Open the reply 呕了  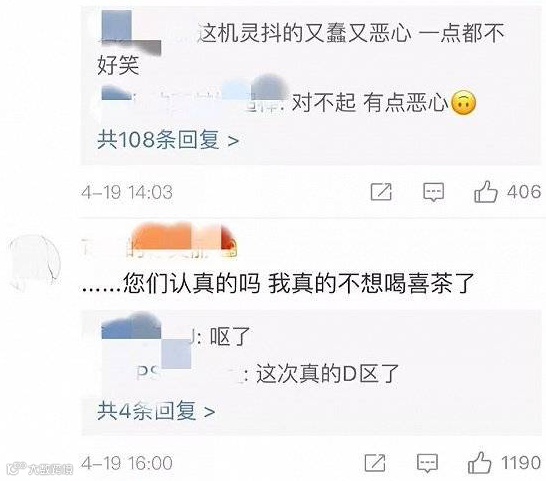coord(230,337)
